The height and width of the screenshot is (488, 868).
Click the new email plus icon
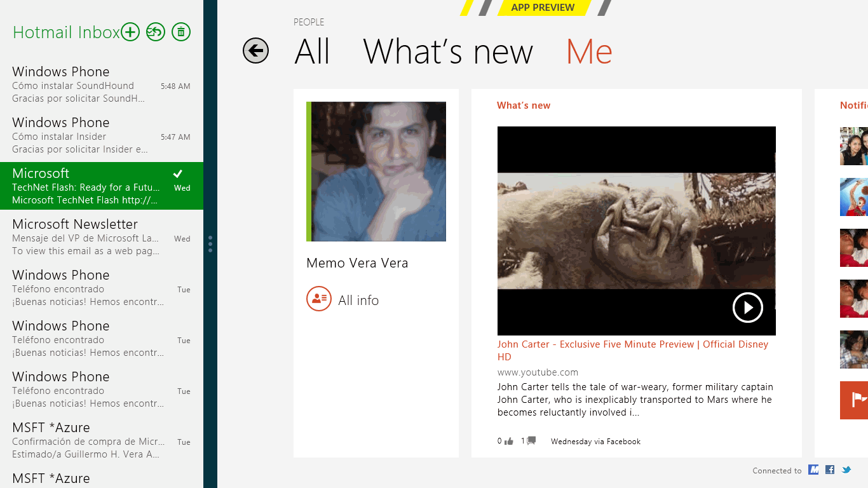pyautogui.click(x=130, y=32)
